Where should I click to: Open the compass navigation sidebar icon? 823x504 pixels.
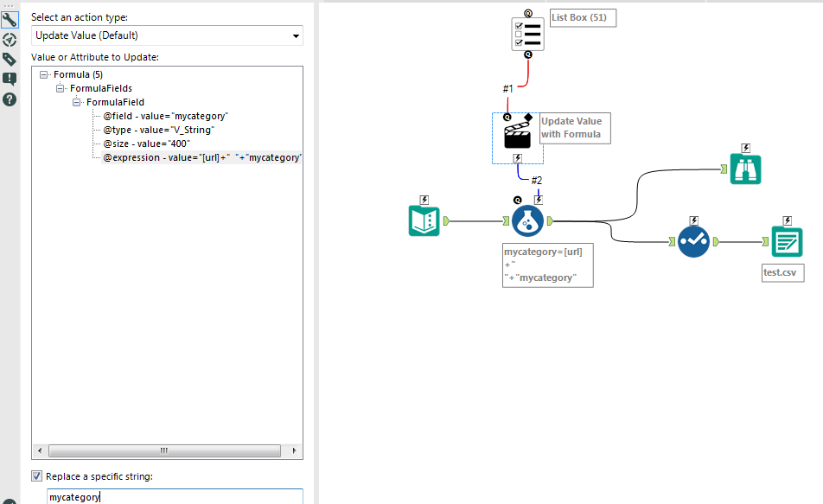[x=10, y=39]
